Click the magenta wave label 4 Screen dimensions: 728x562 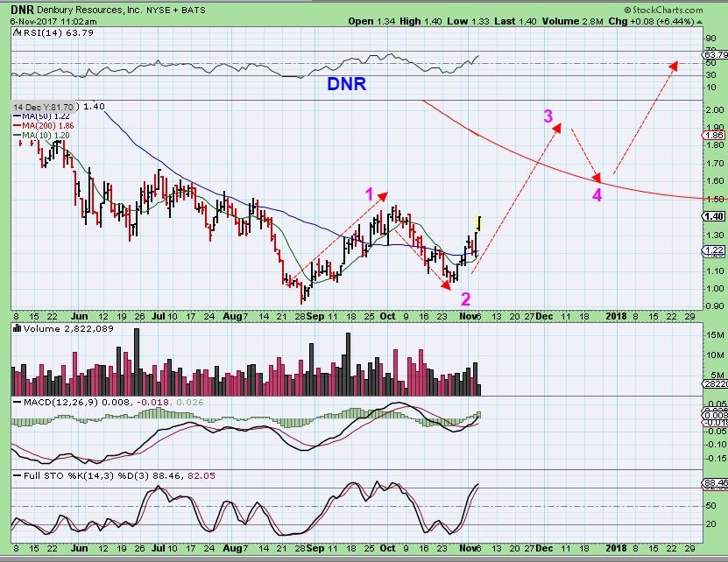point(597,195)
